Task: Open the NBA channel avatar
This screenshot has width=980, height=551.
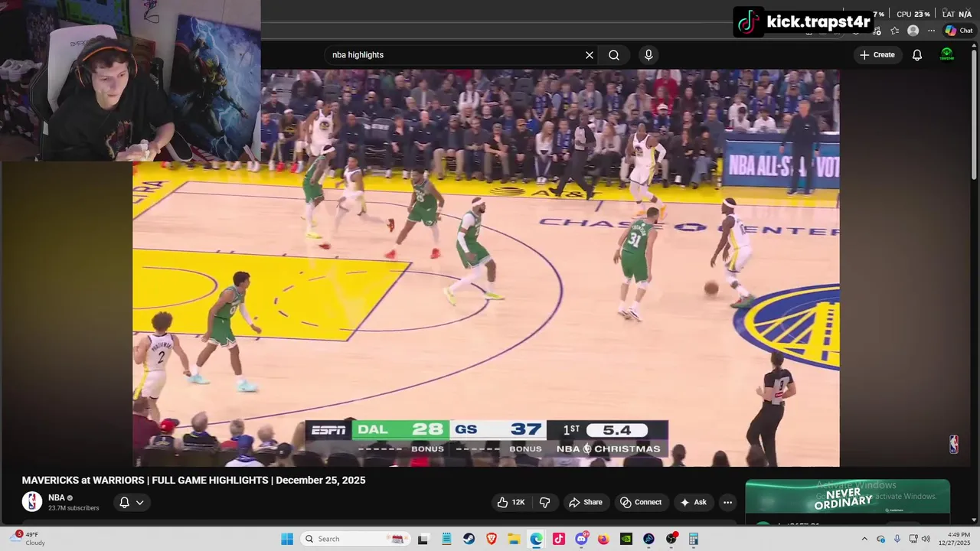Action: pos(32,502)
